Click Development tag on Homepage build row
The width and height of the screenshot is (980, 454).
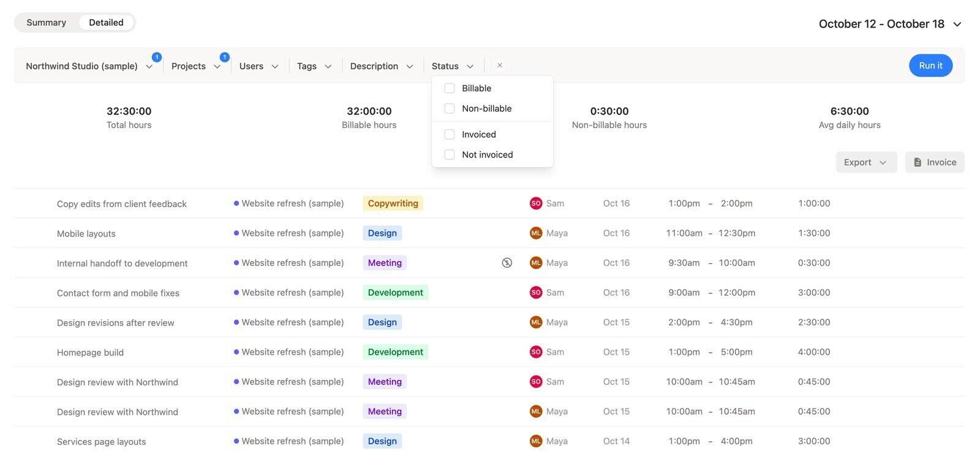click(x=396, y=352)
